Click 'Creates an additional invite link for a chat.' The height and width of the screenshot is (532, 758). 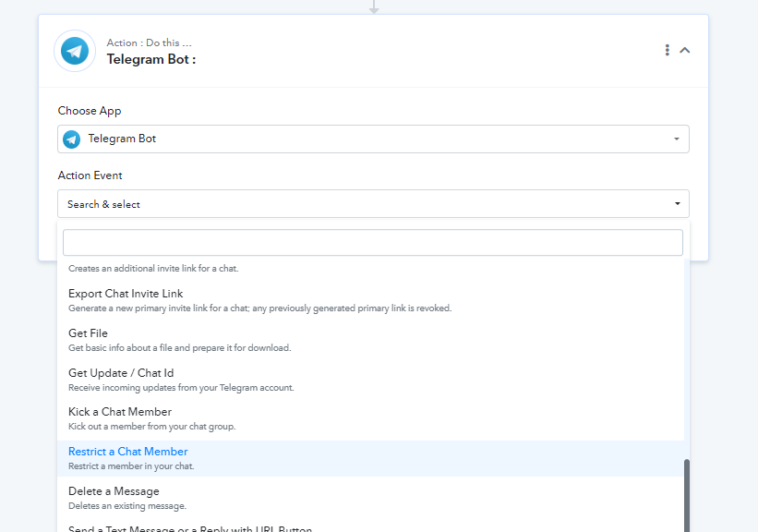point(153,269)
